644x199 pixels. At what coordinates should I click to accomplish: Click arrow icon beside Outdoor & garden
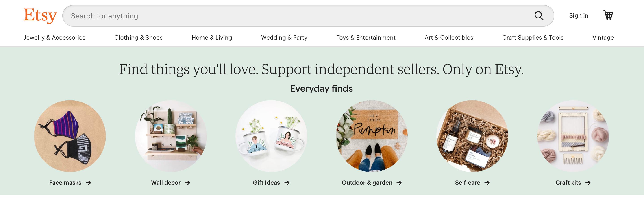coord(399,183)
